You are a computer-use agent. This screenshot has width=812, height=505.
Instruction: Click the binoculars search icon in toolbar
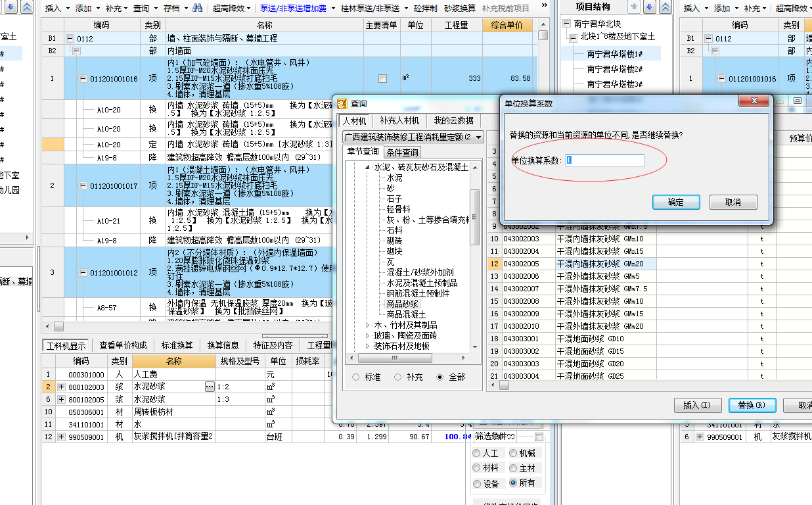coord(197,8)
